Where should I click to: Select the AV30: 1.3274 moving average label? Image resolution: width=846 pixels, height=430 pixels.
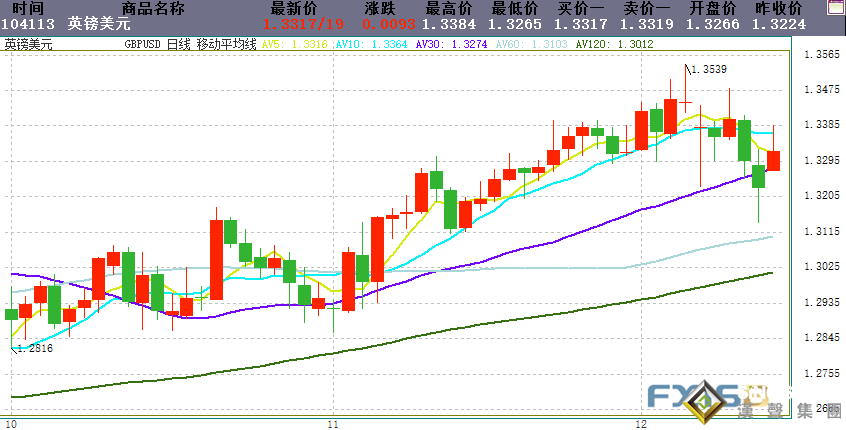pos(452,44)
